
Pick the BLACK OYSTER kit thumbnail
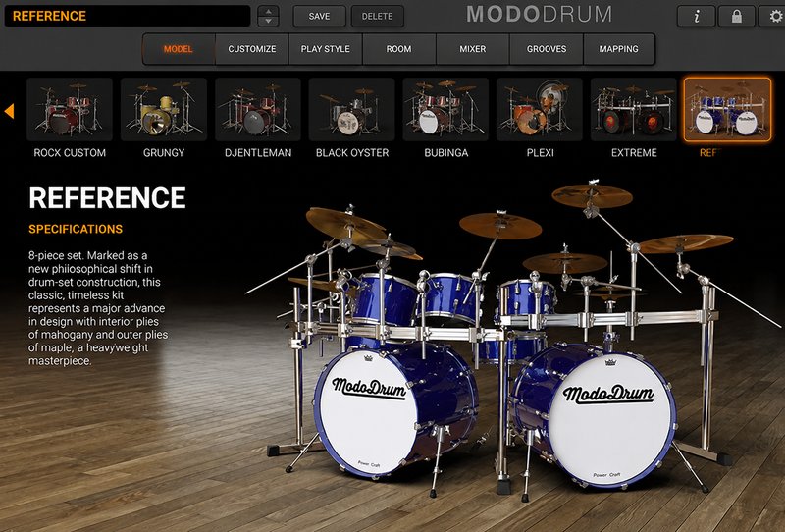click(352, 109)
